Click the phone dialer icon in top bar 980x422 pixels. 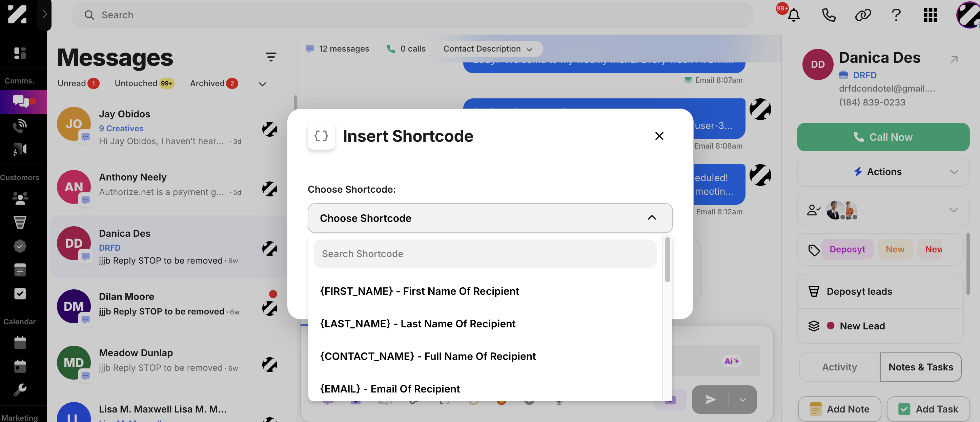[829, 15]
